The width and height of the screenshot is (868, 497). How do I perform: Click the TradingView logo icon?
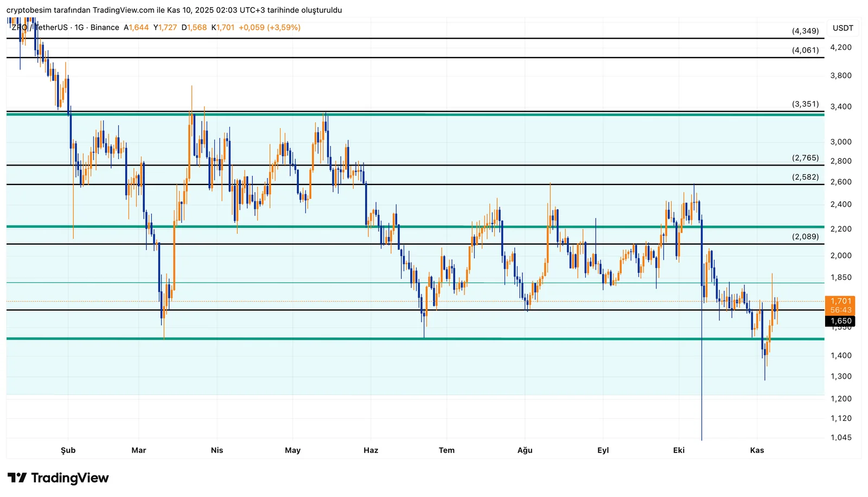17,478
